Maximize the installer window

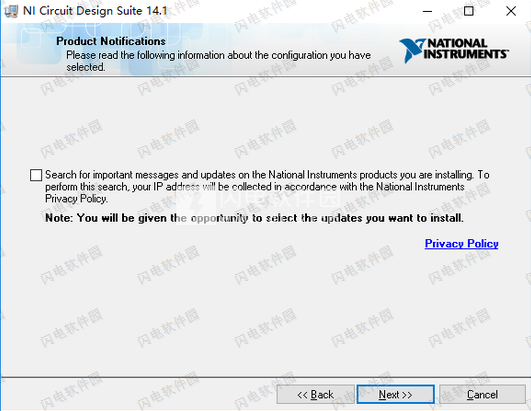pyautogui.click(x=469, y=11)
